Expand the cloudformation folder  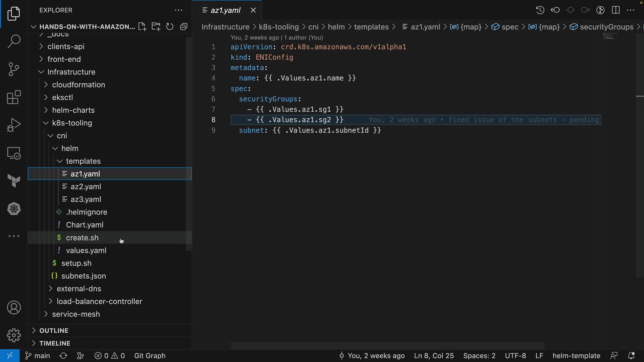click(x=78, y=85)
